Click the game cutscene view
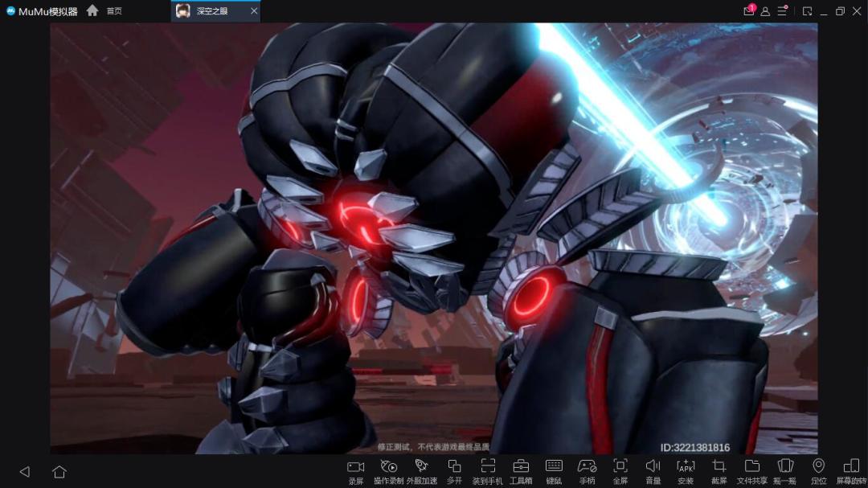Screen dimensions: 868x488 coord(434,238)
